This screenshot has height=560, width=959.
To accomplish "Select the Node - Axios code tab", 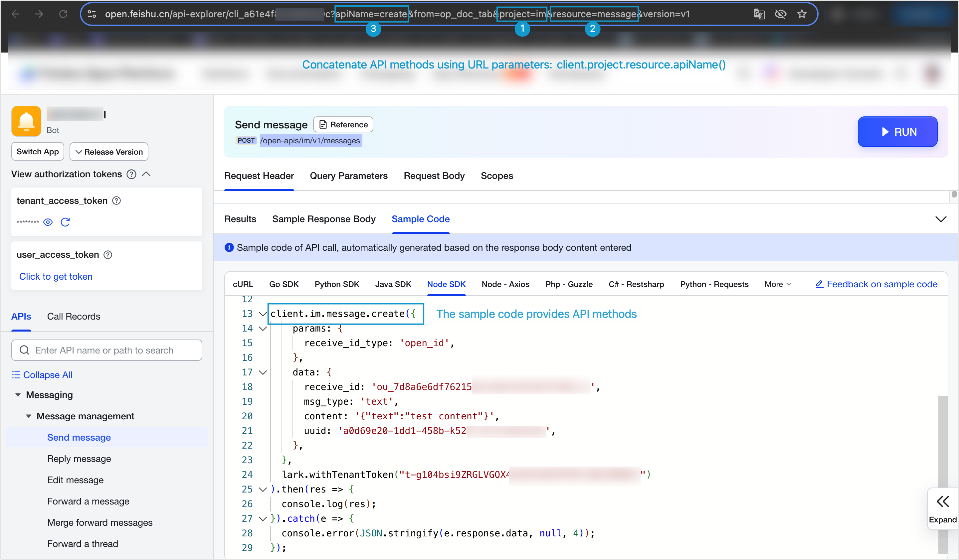I will pyautogui.click(x=505, y=284).
